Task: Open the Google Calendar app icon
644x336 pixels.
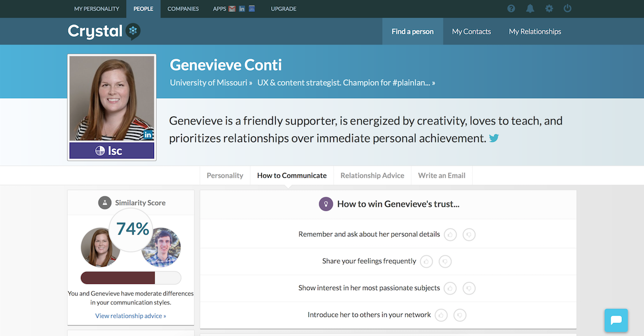Action: point(252,9)
